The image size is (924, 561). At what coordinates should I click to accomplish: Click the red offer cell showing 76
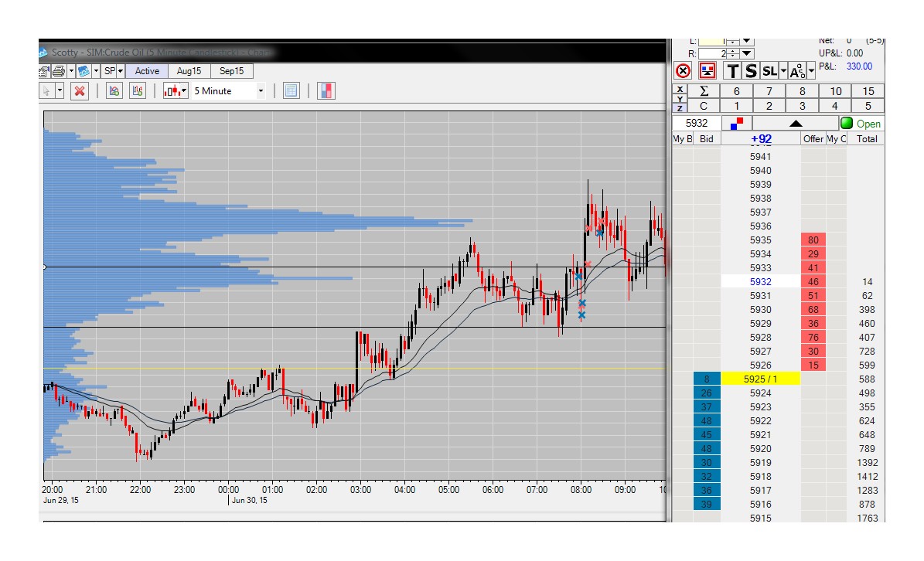click(x=813, y=338)
